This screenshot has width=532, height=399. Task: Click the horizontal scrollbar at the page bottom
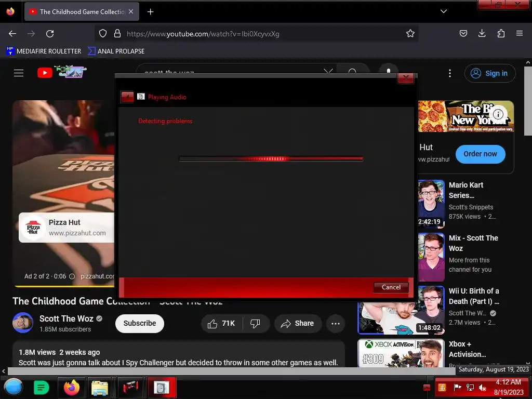pyautogui.click(x=231, y=371)
